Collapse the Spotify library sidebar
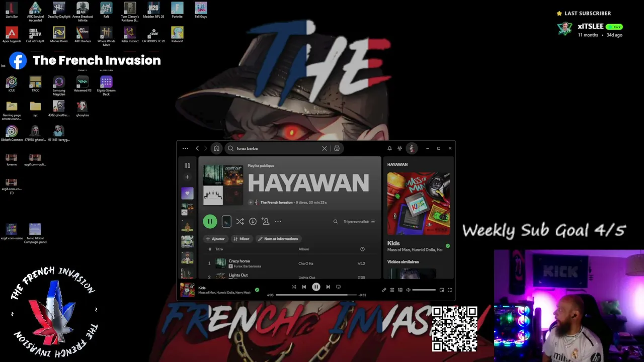The width and height of the screenshot is (644, 362). pos(187,165)
